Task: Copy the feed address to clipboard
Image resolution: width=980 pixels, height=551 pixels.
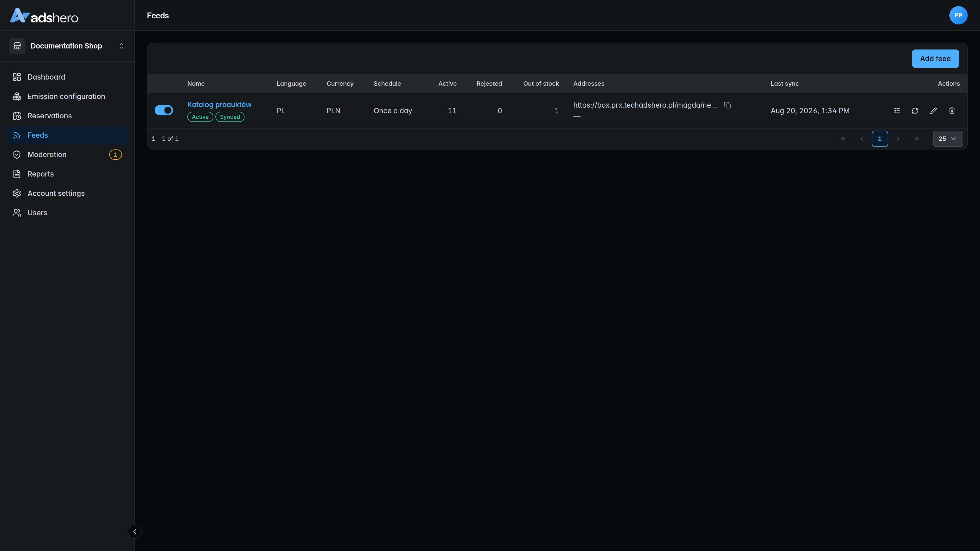Action: [727, 105]
